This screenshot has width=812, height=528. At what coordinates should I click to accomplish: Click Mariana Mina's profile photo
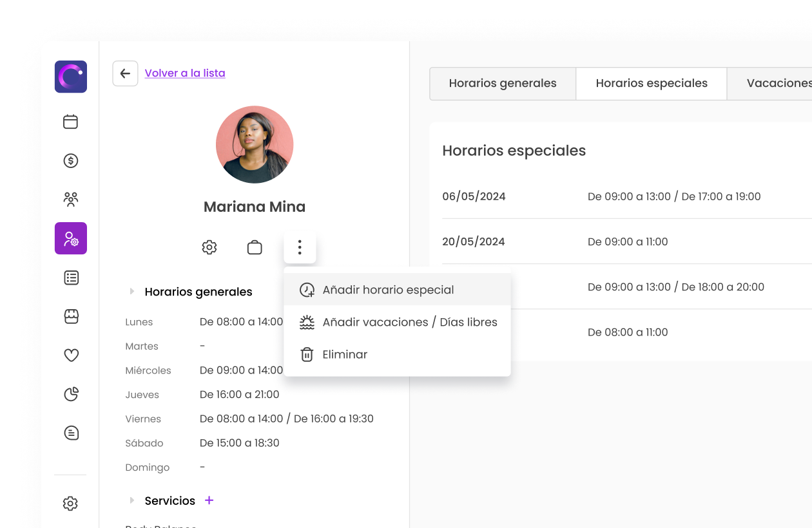[x=255, y=145]
